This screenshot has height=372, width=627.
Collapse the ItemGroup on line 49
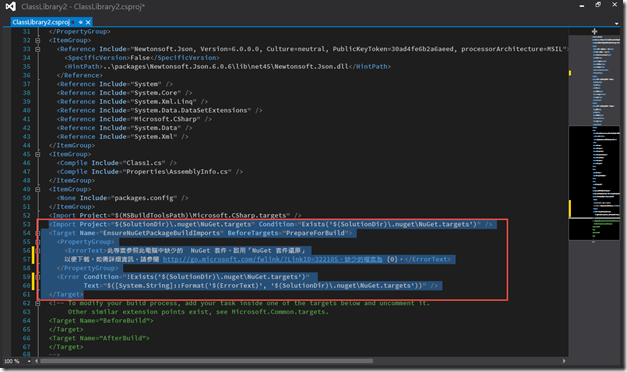click(38, 189)
